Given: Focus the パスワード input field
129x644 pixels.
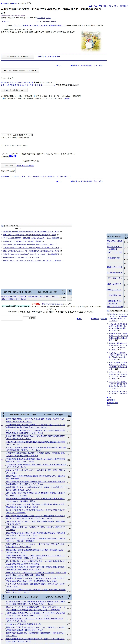Looking at the screenshot, I should (x=12, y=150).
